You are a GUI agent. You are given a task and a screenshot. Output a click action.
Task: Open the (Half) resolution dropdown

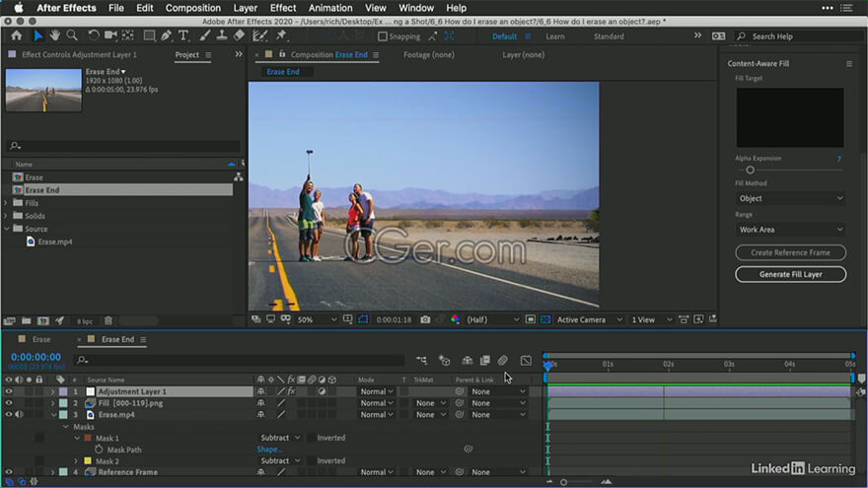492,319
